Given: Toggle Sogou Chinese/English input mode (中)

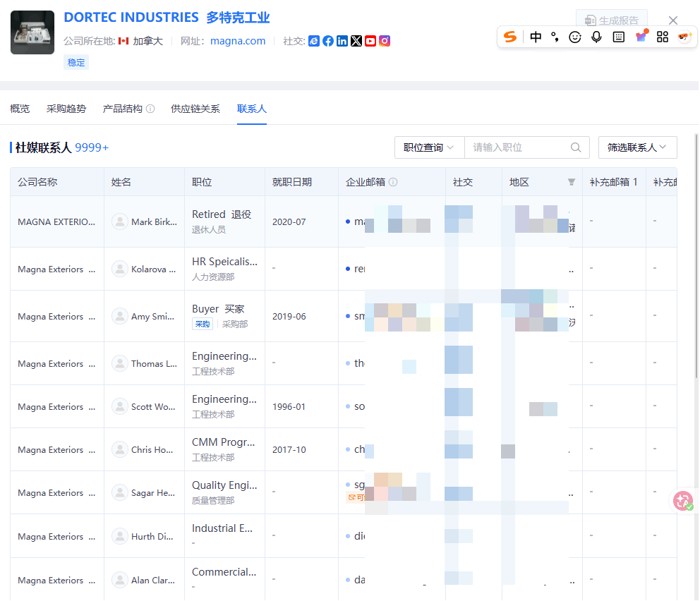Looking at the screenshot, I should point(536,37).
